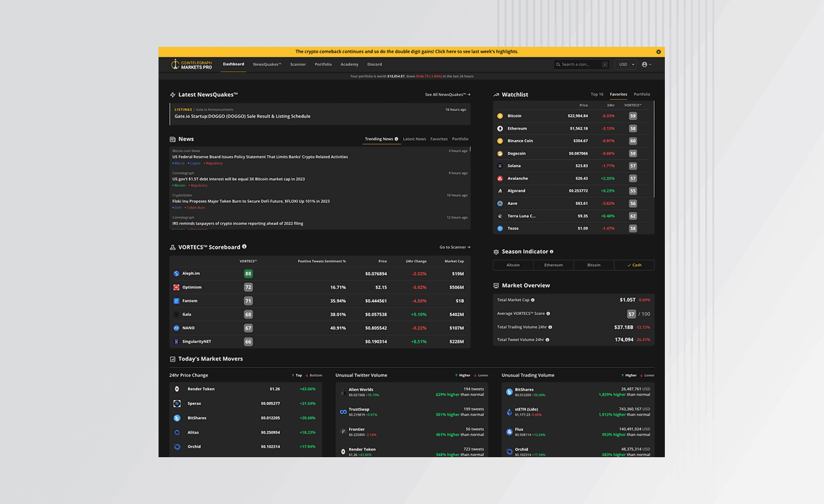Follow the See All NewsQuakes link
The height and width of the screenshot is (504, 824).
[x=447, y=95]
